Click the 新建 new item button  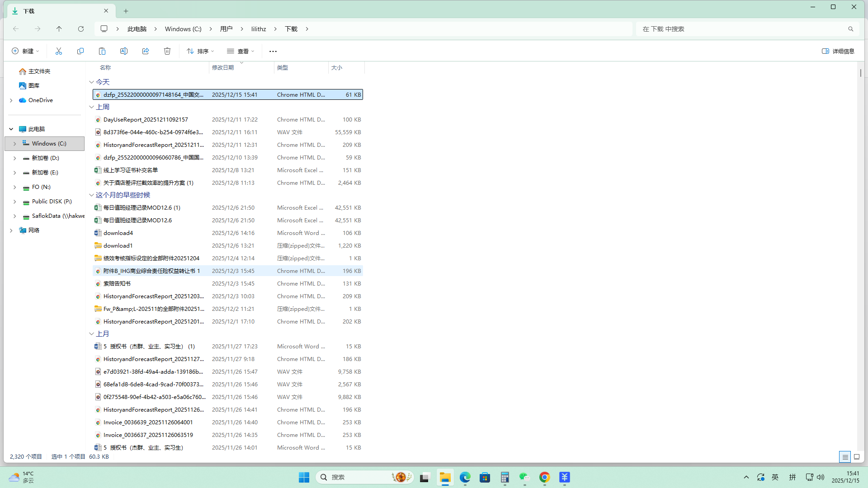[x=25, y=51]
